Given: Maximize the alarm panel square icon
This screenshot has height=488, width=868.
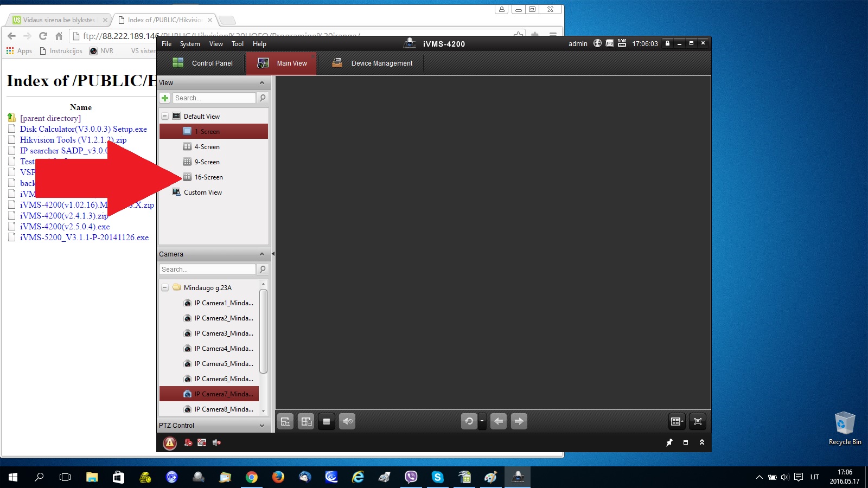Looking at the screenshot, I should click(x=686, y=442).
